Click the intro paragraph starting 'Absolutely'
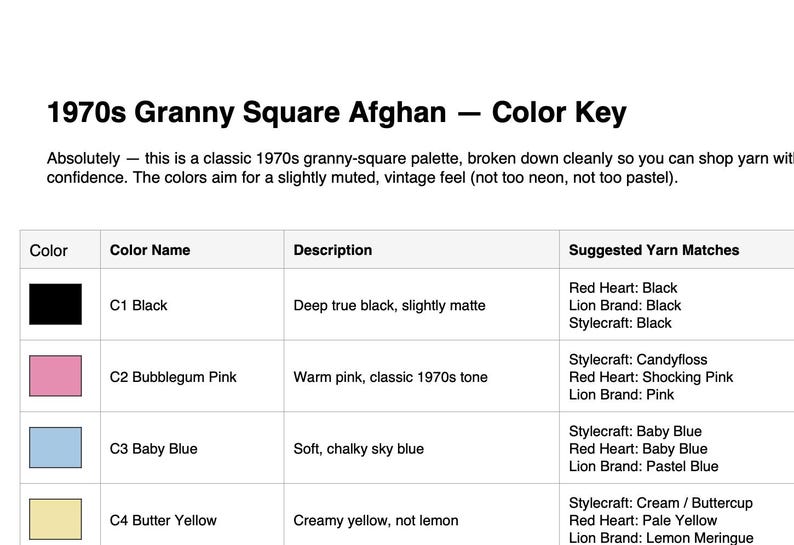Screen dimensions: 794x545 pos(420,168)
